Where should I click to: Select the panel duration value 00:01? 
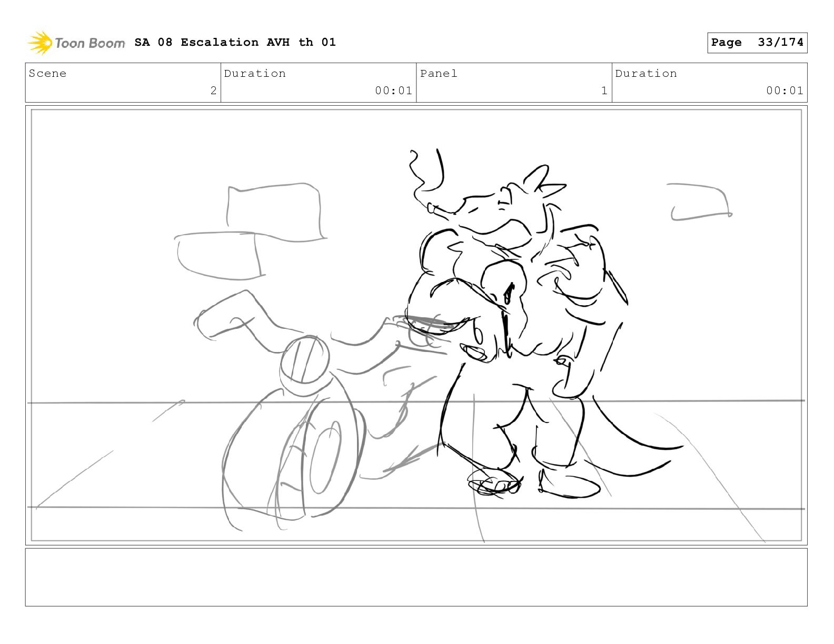(785, 90)
